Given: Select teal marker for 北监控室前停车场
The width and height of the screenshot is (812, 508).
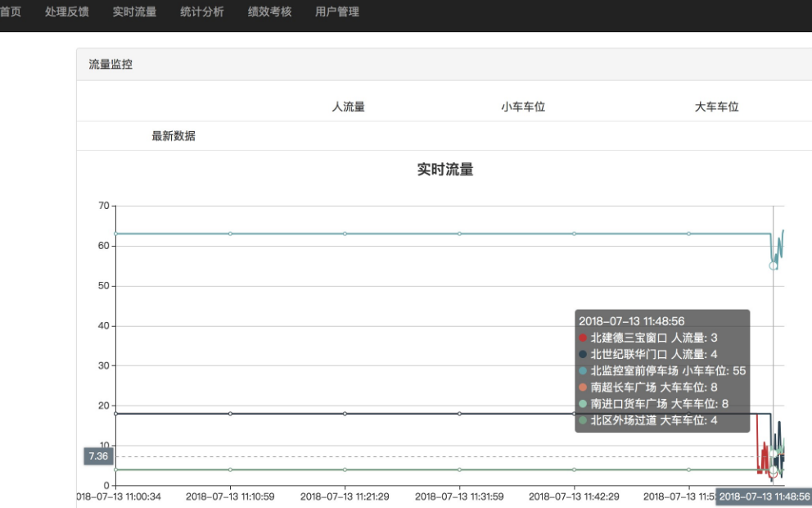Looking at the screenshot, I should point(583,370).
